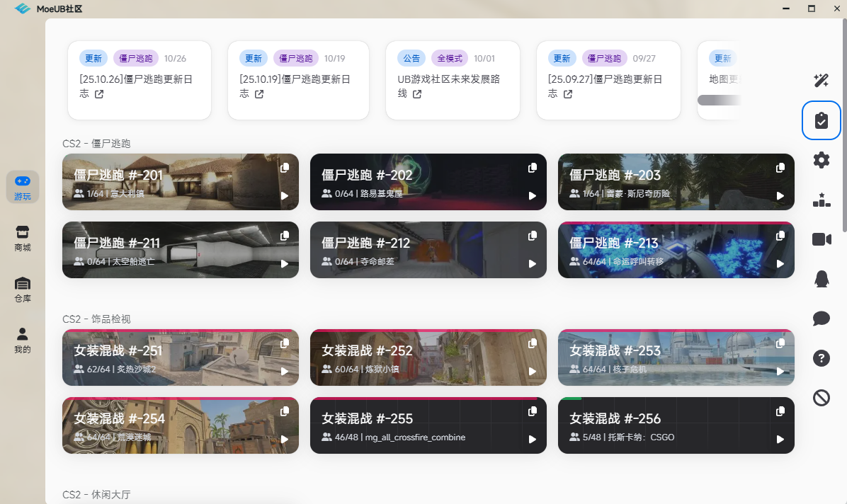The height and width of the screenshot is (504, 847).
Task: Open the clipboard checklist icon
Action: coord(821,120)
